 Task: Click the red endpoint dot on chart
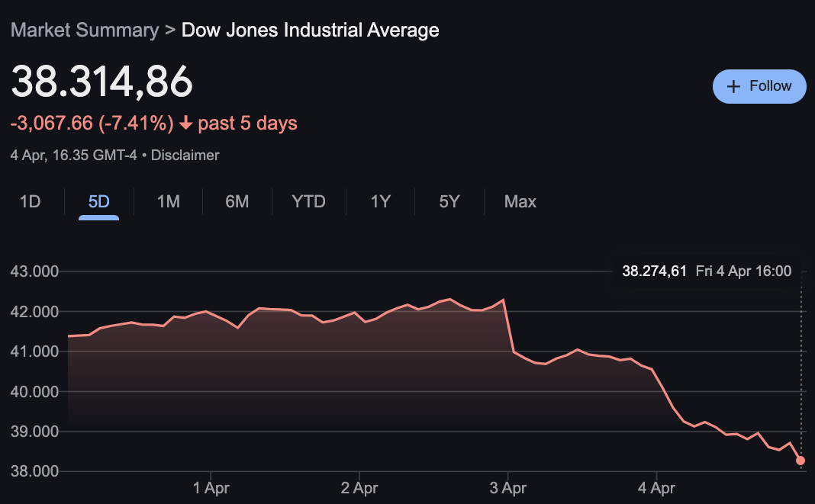pos(800,461)
